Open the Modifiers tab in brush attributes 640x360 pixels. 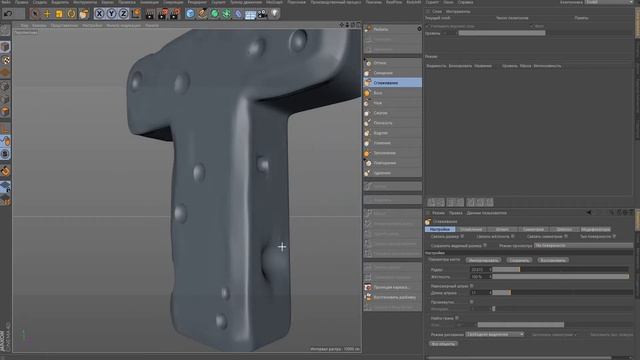[x=595, y=229]
